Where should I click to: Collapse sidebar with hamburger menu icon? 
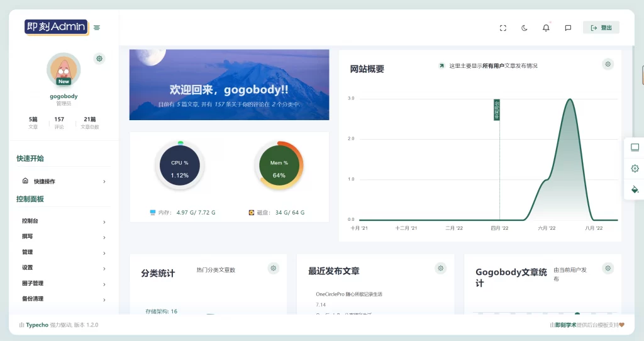coord(96,28)
